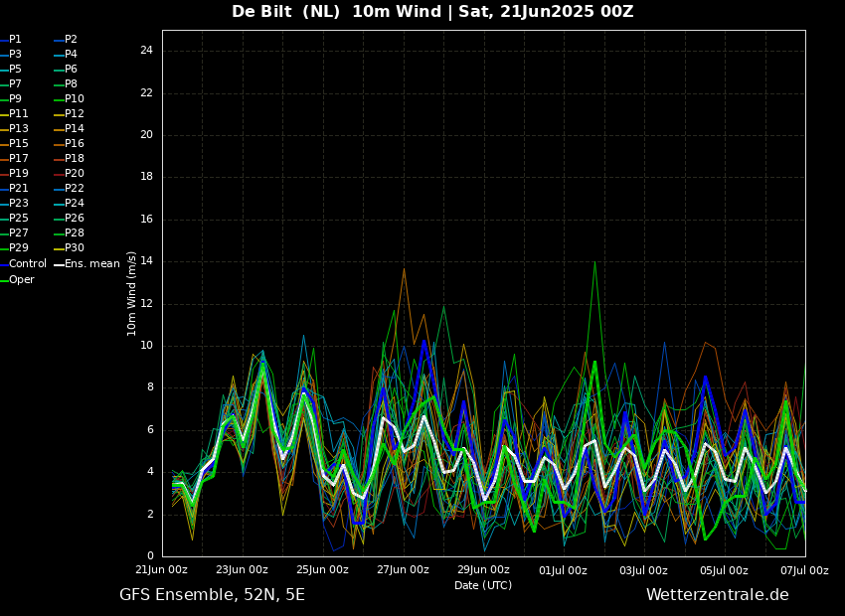Click the P1 legend entry

tap(15, 40)
